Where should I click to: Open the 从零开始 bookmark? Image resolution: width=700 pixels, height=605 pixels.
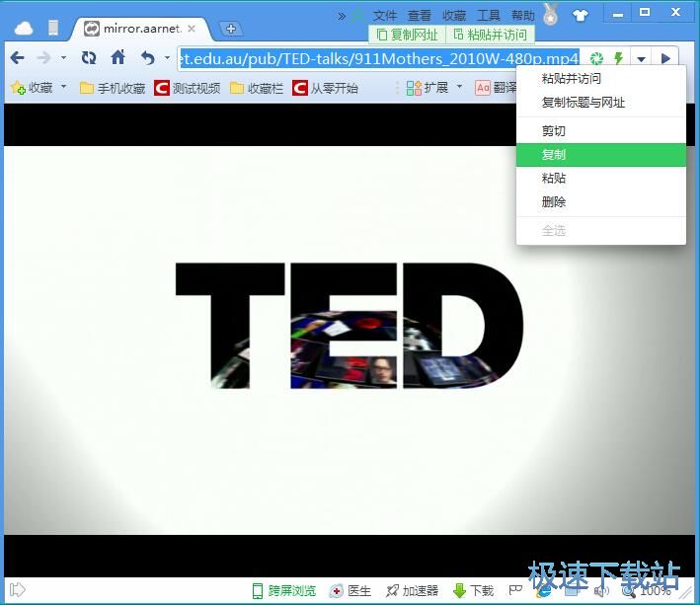[326, 89]
